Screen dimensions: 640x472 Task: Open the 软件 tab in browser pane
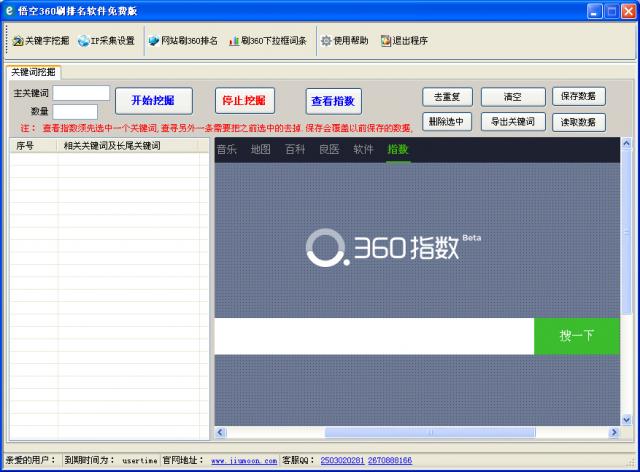(x=363, y=149)
